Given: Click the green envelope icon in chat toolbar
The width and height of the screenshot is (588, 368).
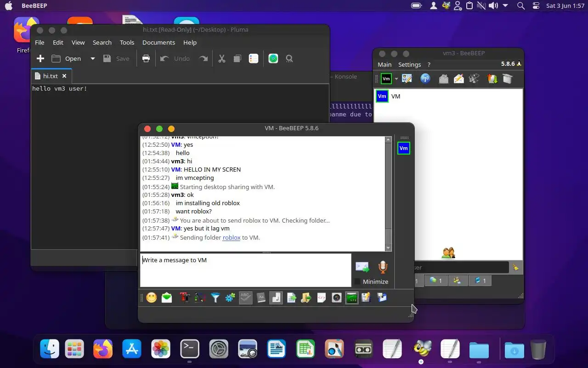Looking at the screenshot, I should [167, 298].
